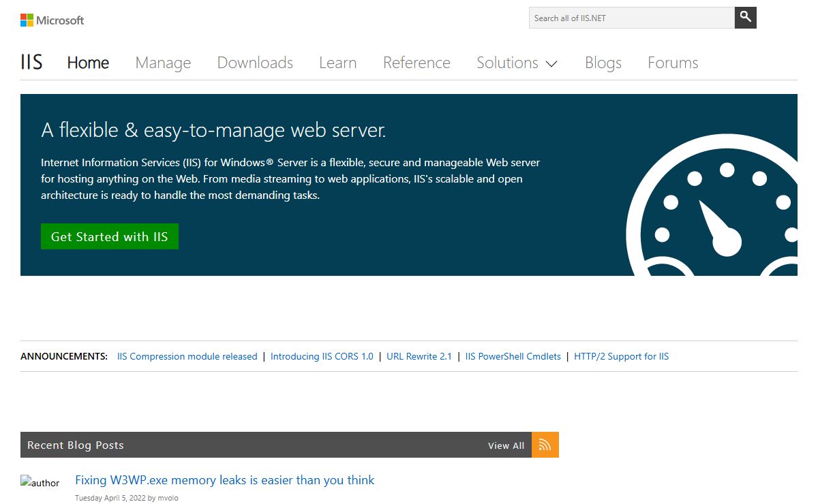Click the search magnifier button
Viewport: 818px width, 504px height.
(x=746, y=18)
